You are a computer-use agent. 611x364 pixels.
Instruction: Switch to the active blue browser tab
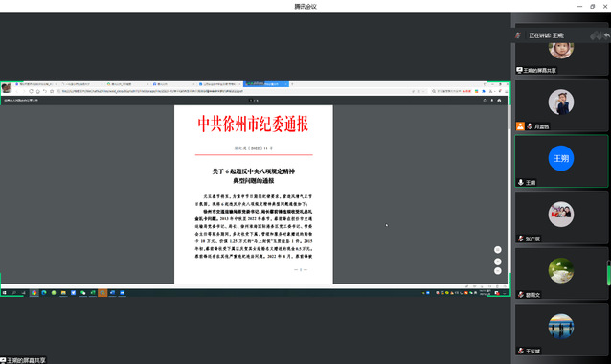266,84
